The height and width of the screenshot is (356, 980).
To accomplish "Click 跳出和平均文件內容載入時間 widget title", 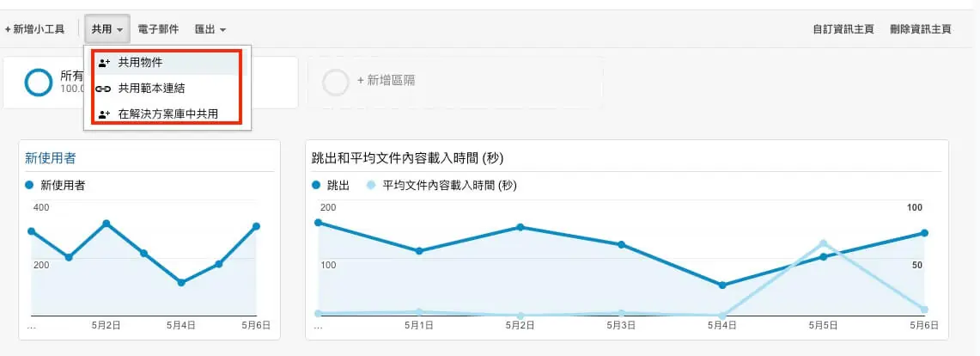I will coord(407,158).
